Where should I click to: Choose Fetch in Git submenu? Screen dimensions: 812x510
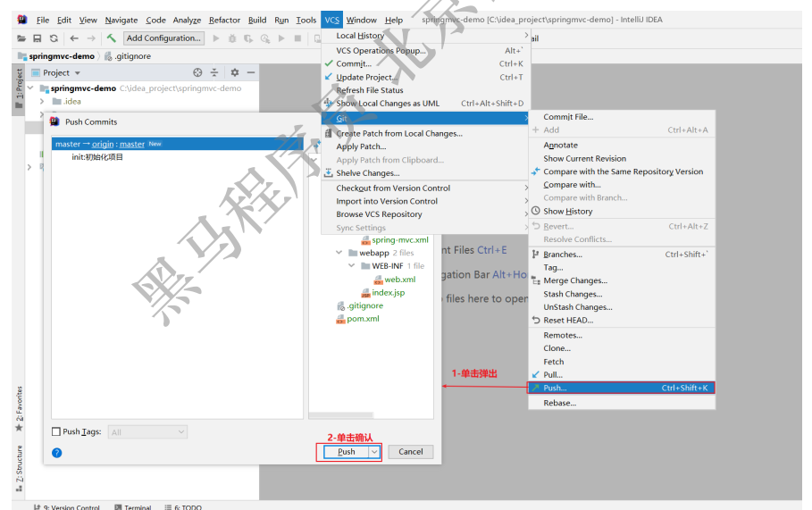622,362
